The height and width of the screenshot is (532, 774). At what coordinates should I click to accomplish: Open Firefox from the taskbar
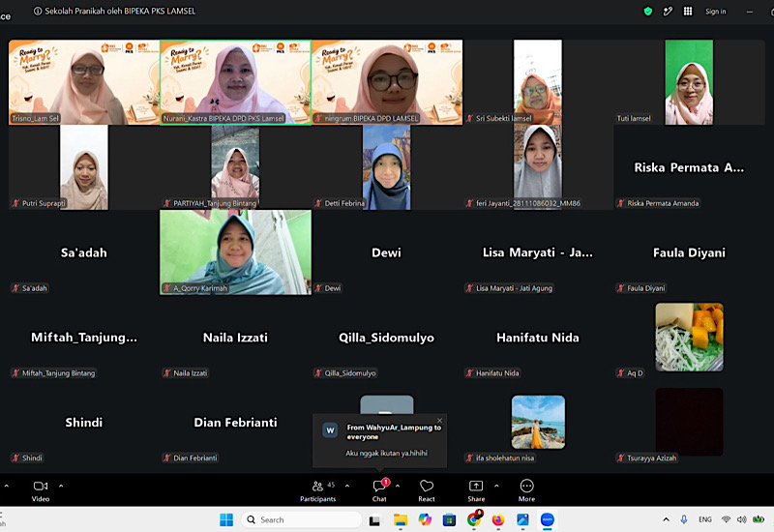tap(498, 519)
